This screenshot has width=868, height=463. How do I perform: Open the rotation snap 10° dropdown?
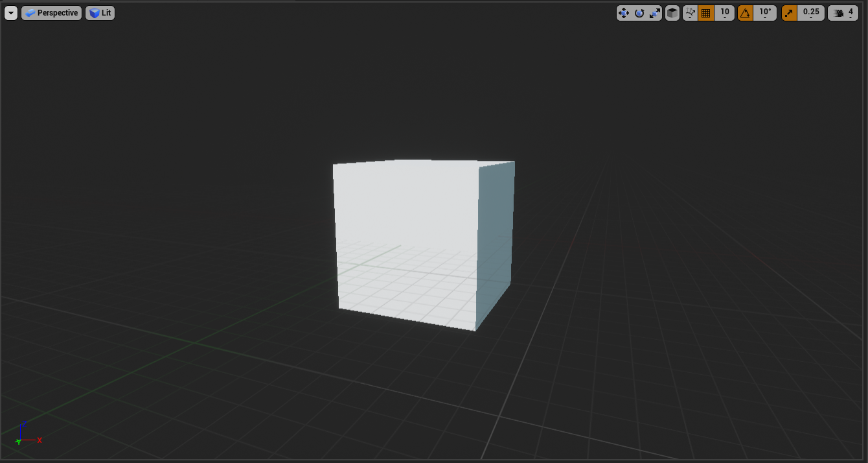point(765,13)
